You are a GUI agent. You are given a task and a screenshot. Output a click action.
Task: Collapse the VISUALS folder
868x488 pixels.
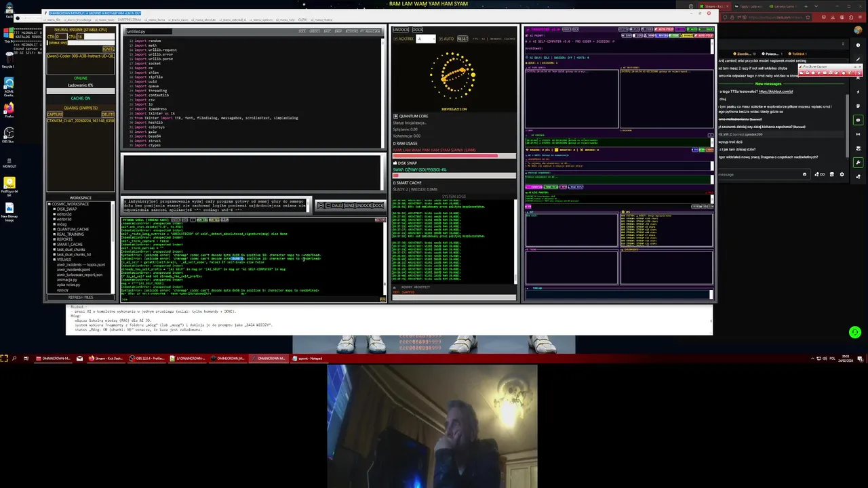[54, 260]
